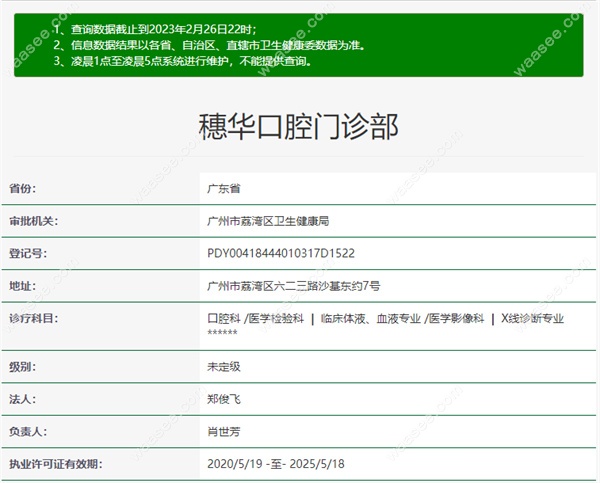
Task: Click the license validity dates 2020/5/19 -至- 2025/5/18
Action: pos(275,465)
